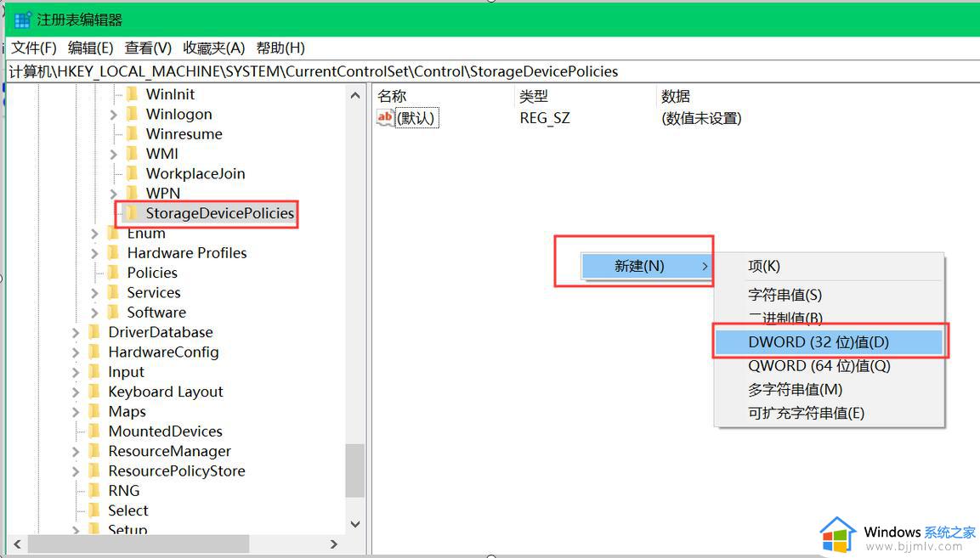Click the tree vertical scrollbar thumb

click(355, 471)
